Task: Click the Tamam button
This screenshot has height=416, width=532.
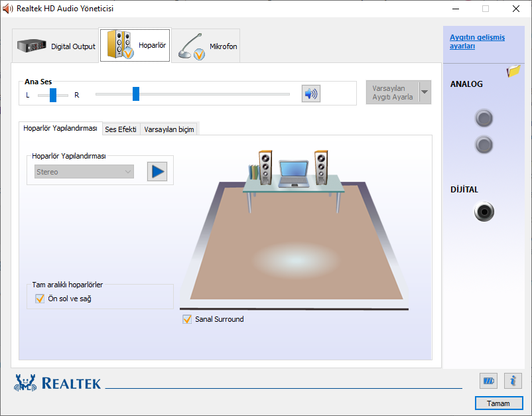Action: pos(498,403)
